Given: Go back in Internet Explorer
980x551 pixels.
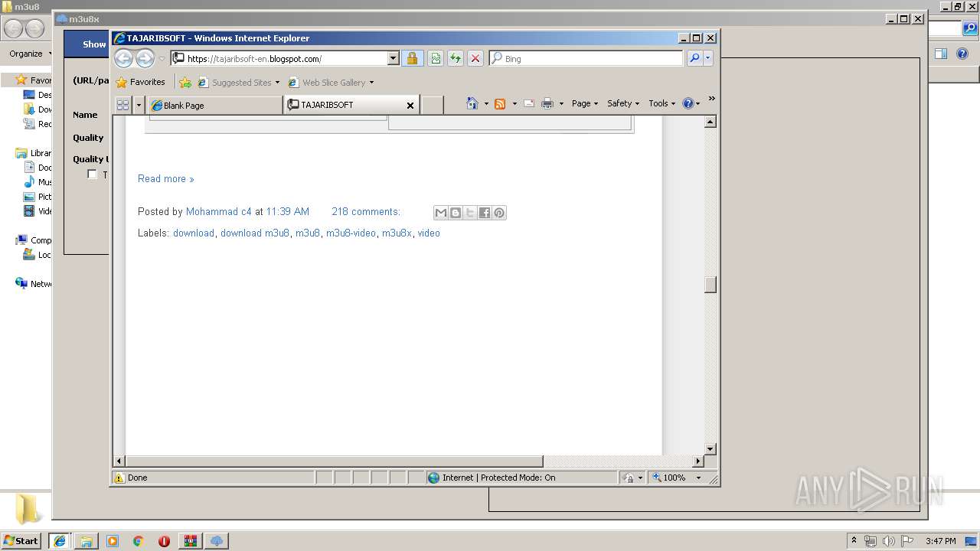Looking at the screenshot, I should [x=123, y=58].
